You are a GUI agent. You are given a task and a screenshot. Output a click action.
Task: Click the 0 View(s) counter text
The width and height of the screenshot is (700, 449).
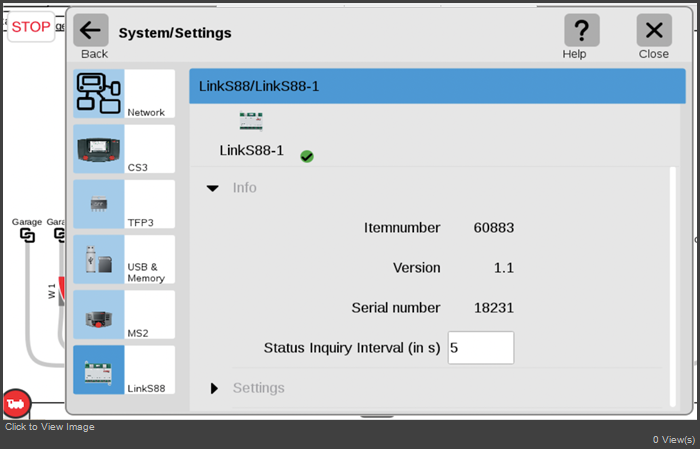tap(673, 440)
